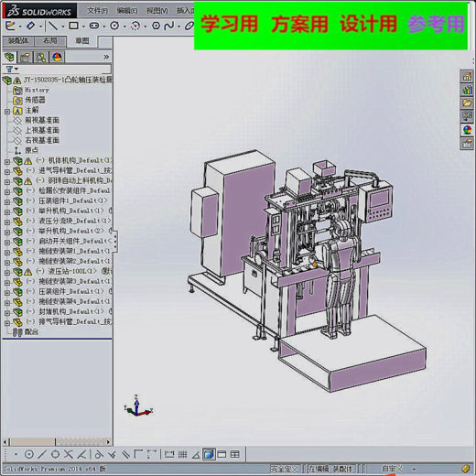Expand the 机体机构_Default component
Screen dimensions: 476x476
(x=7, y=161)
